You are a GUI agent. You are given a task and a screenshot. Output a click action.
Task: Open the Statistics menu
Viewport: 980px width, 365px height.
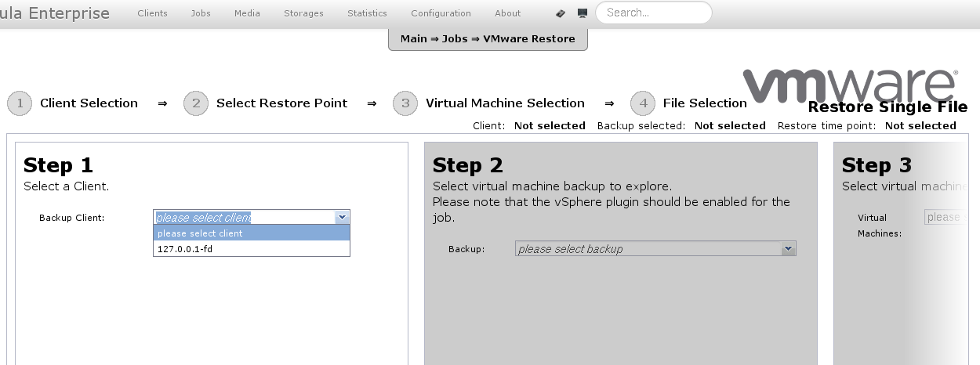[367, 13]
